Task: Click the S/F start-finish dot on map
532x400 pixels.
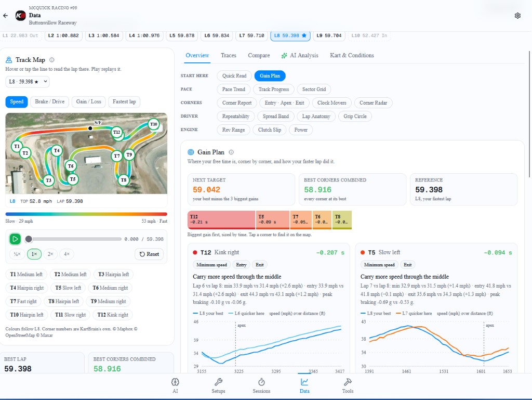Action: point(90,128)
